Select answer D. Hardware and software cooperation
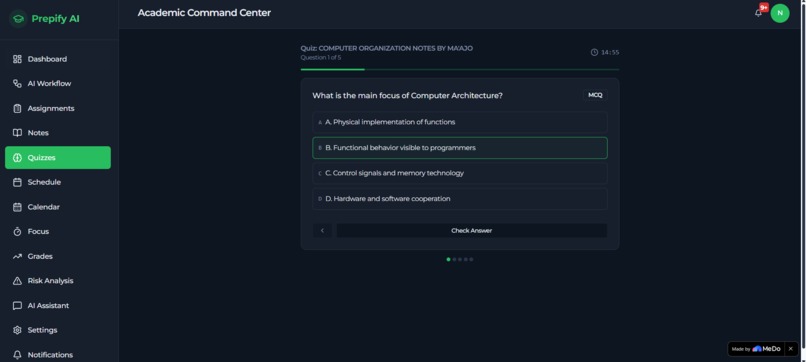The image size is (806, 362). coord(460,199)
